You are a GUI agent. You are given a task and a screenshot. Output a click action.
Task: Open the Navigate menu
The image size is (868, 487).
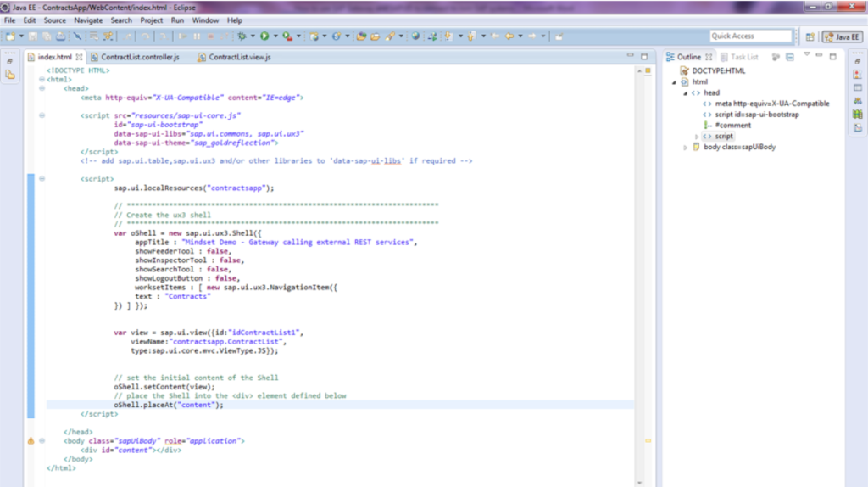[x=88, y=20]
